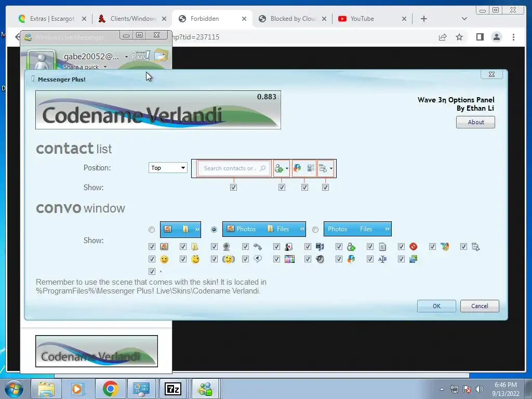Select the text-only Photos Files radio button

(x=315, y=230)
